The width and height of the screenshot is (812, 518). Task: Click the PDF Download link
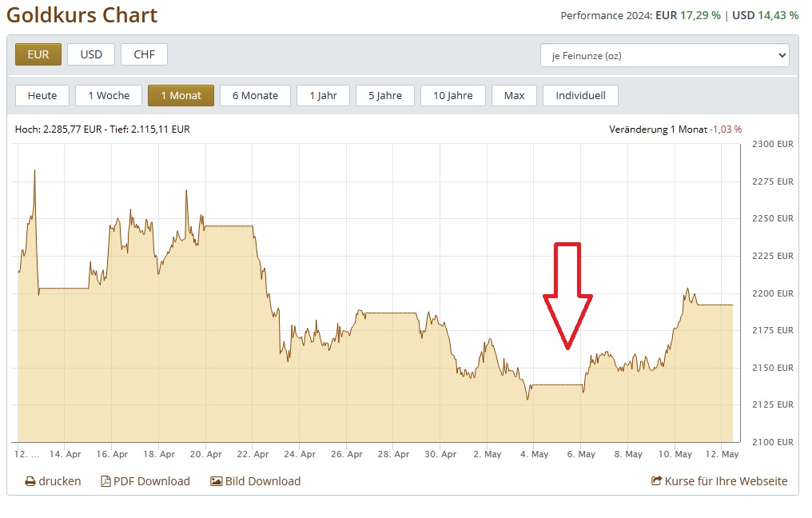click(x=152, y=481)
